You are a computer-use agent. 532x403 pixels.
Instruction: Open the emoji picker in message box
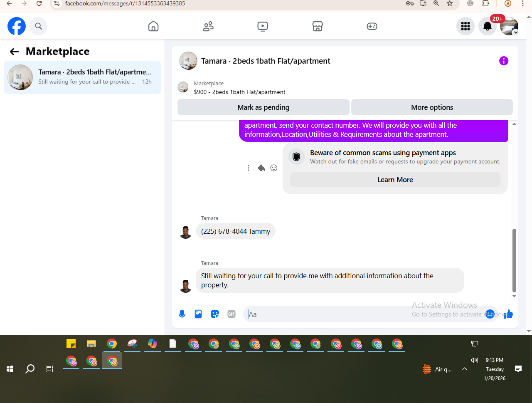[490, 314]
